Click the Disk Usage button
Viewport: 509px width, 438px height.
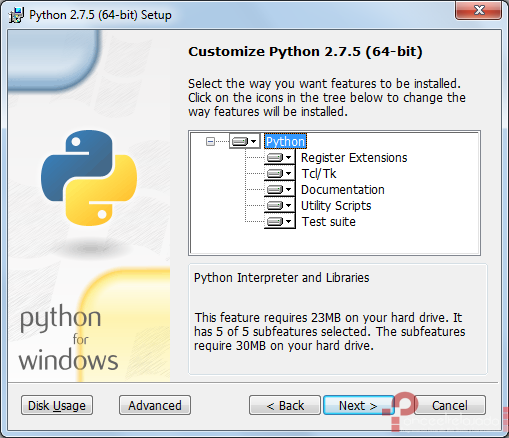[57, 405]
